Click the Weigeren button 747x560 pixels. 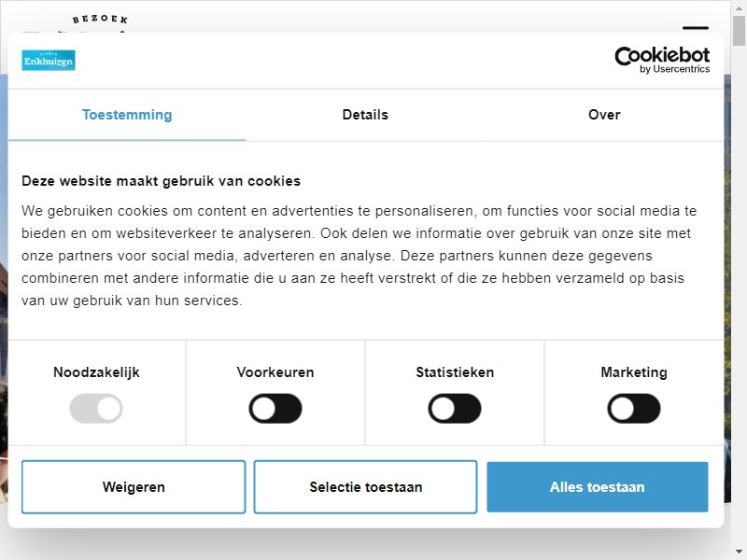coord(134,486)
